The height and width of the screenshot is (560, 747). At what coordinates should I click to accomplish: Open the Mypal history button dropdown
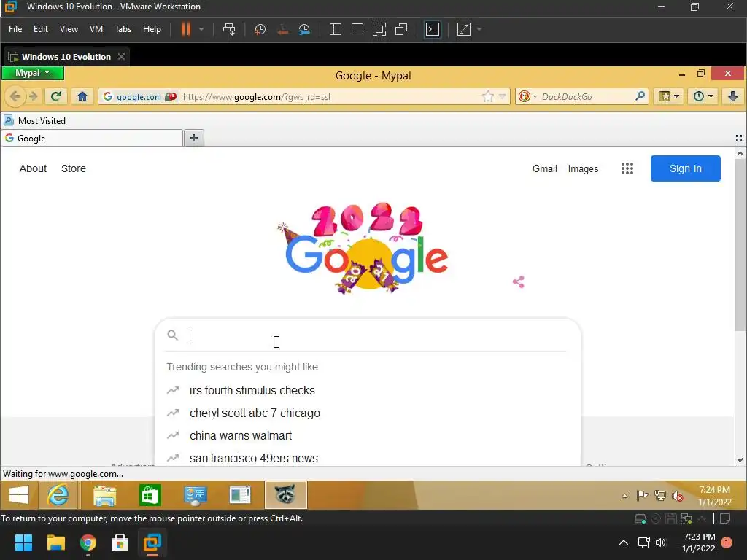(x=703, y=97)
